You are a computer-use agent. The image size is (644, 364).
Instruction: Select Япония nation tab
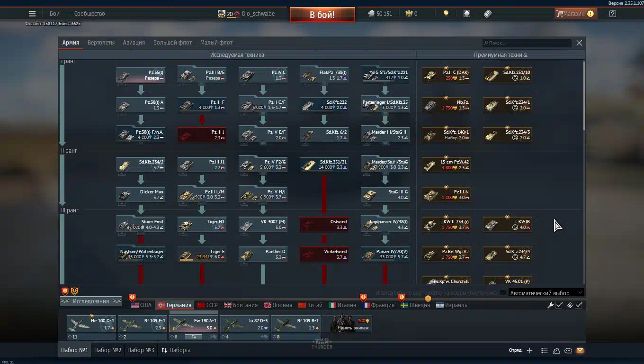(278, 305)
